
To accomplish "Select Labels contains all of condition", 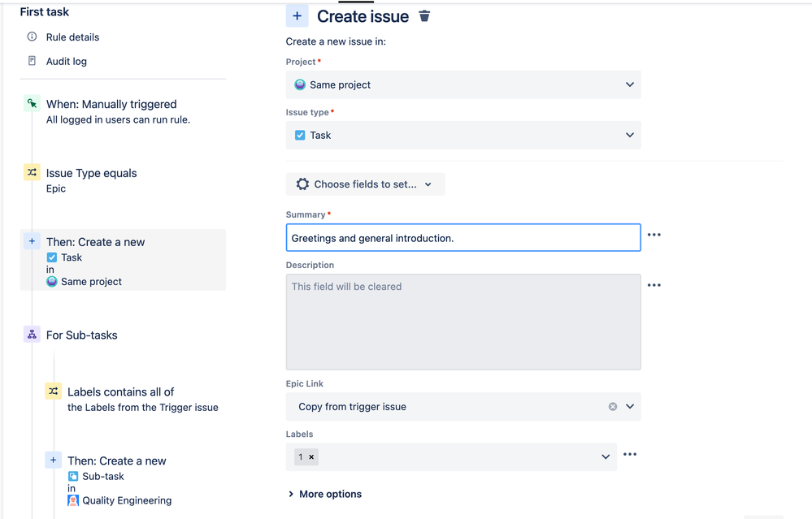I will coord(120,392).
